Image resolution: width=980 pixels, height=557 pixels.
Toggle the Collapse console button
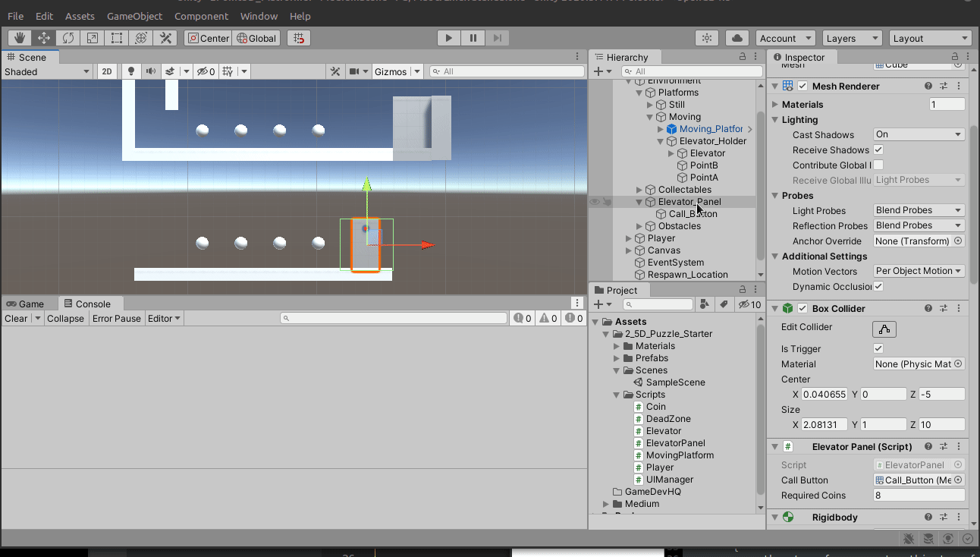(x=65, y=318)
